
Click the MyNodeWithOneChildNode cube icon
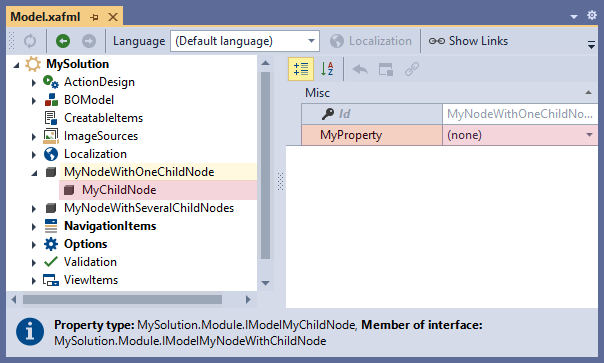coord(51,172)
